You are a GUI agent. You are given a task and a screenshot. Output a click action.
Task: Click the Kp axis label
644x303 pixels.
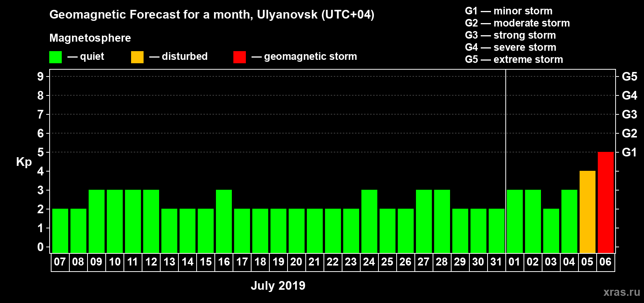pos(24,162)
